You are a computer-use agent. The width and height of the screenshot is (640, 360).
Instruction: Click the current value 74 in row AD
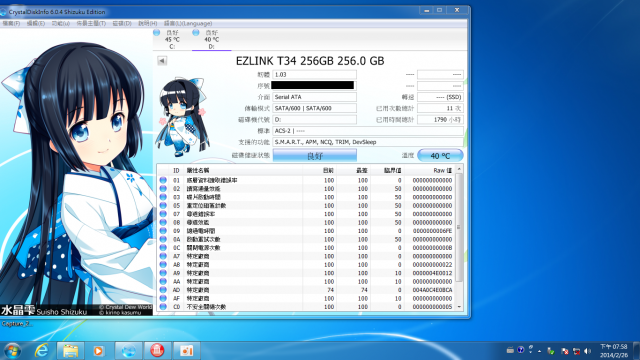pyautogui.click(x=330, y=290)
